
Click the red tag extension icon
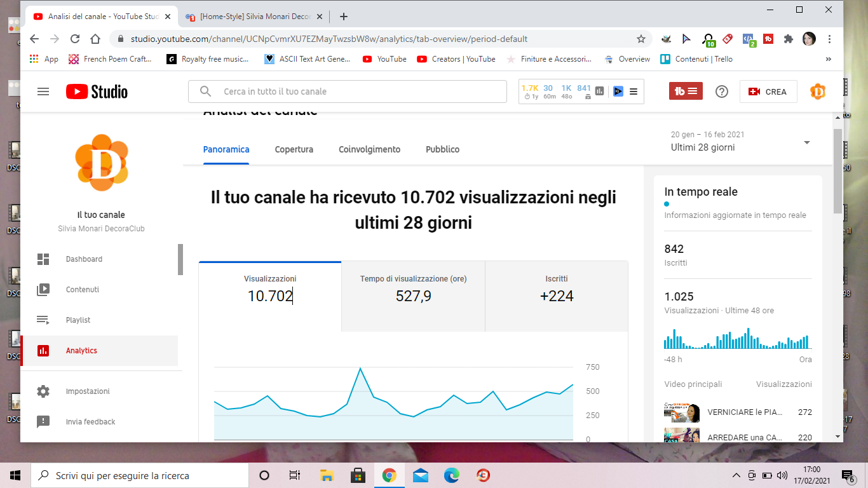click(x=728, y=39)
